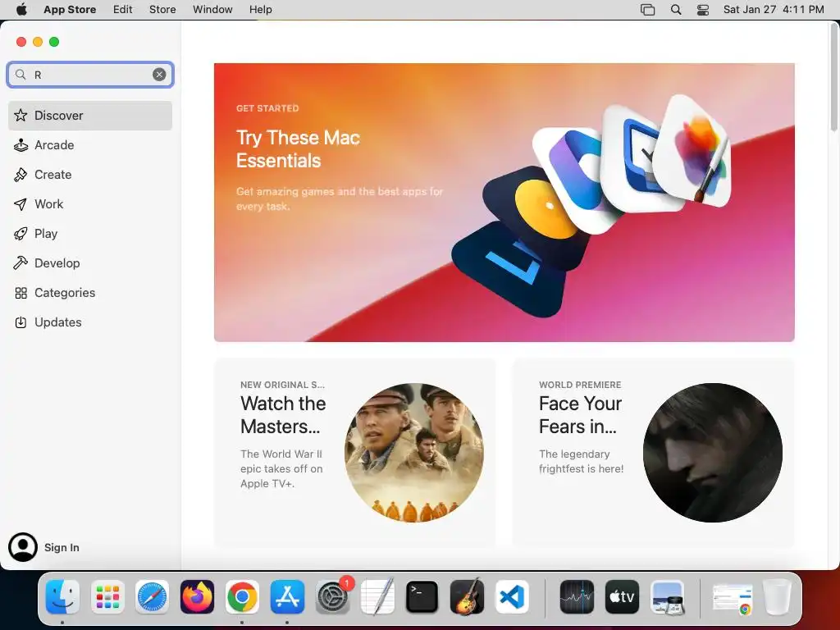Open the Stocks app from the dock
This screenshot has height=630, width=840.
[577, 597]
